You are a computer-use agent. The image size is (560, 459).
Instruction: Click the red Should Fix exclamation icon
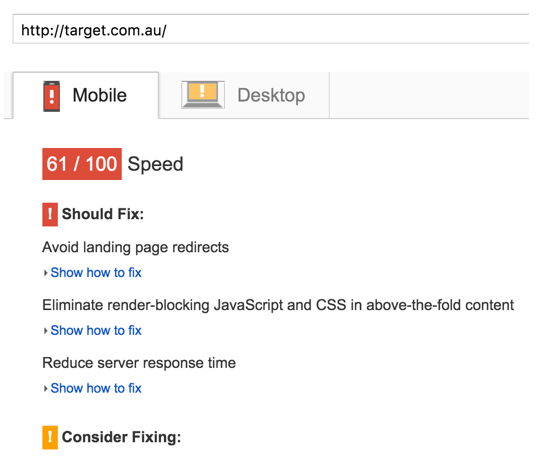tap(50, 214)
